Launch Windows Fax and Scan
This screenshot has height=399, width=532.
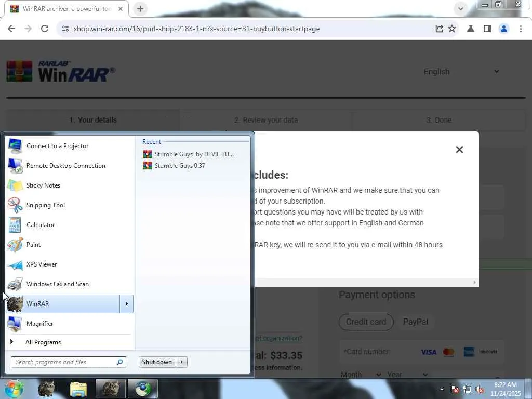tap(70, 284)
